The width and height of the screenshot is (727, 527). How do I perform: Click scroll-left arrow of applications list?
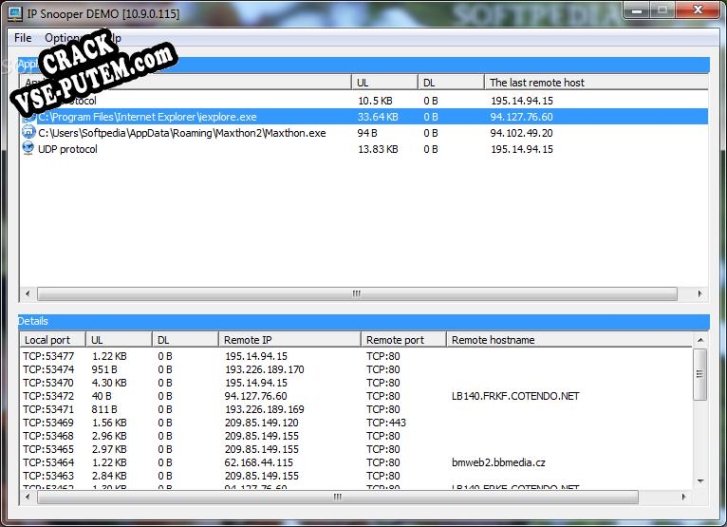click(x=28, y=293)
